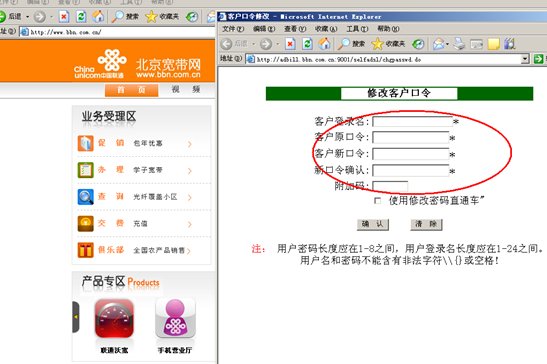Click the 客户登录名 input field

(412, 121)
